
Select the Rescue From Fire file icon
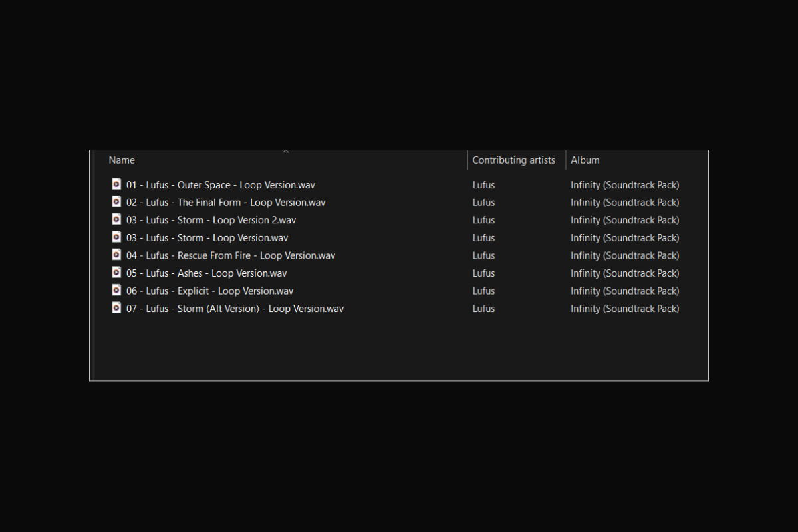[x=116, y=255]
